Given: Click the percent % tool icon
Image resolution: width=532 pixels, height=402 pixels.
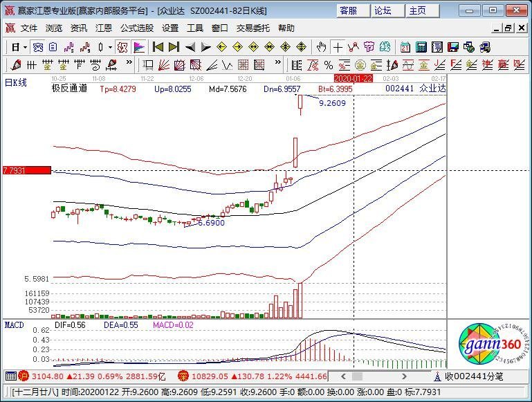Looking at the screenshot, I should click(x=329, y=65).
